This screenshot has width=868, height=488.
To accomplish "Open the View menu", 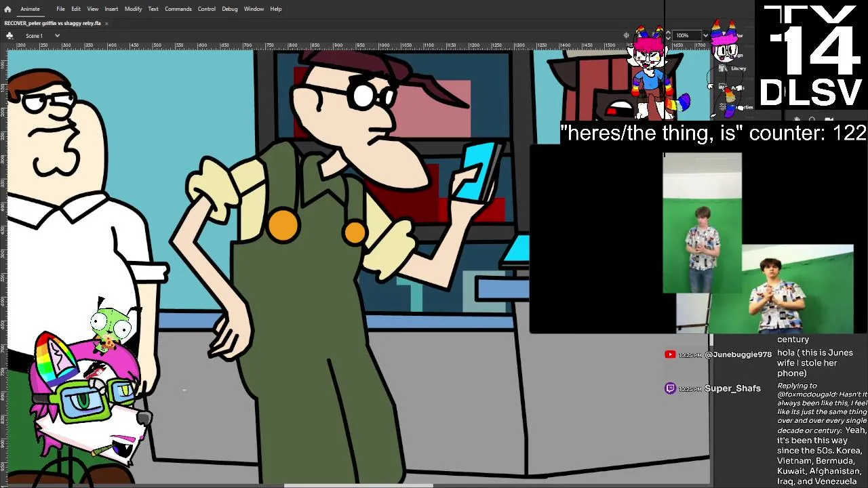I will (93, 9).
